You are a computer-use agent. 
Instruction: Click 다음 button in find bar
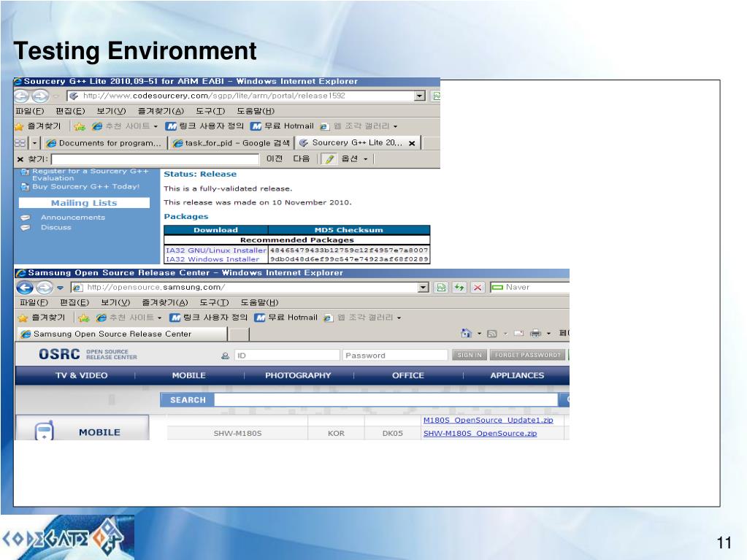point(301,158)
